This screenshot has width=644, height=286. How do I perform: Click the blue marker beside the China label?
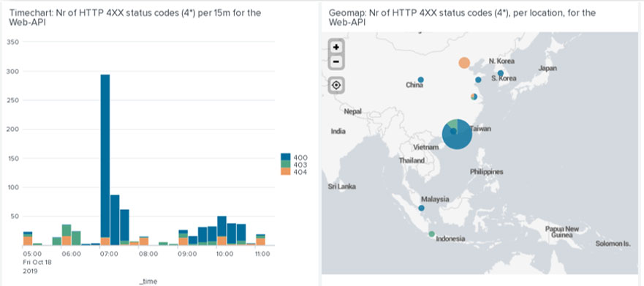coord(420,80)
